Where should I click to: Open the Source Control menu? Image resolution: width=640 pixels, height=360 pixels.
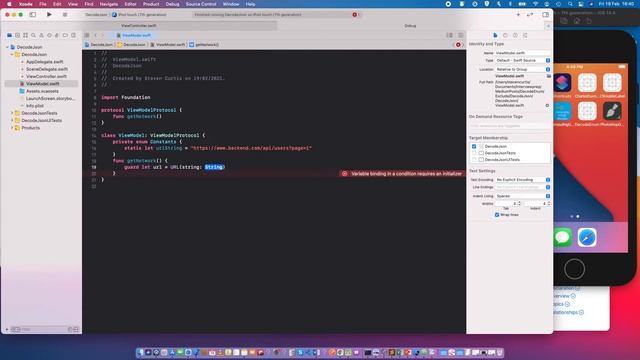point(201,4)
